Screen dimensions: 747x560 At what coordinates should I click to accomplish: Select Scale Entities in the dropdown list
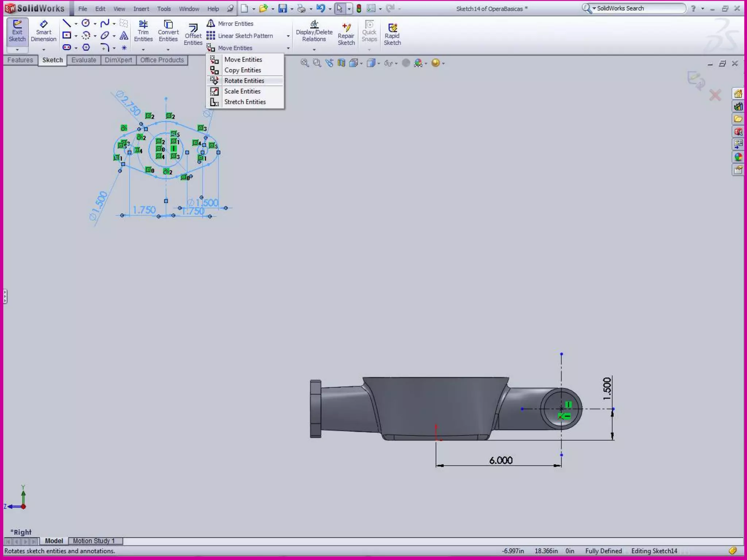(x=242, y=91)
